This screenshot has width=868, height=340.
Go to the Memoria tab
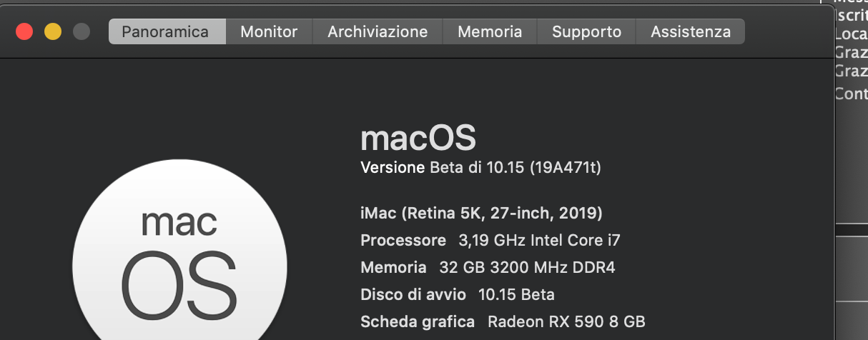(490, 31)
